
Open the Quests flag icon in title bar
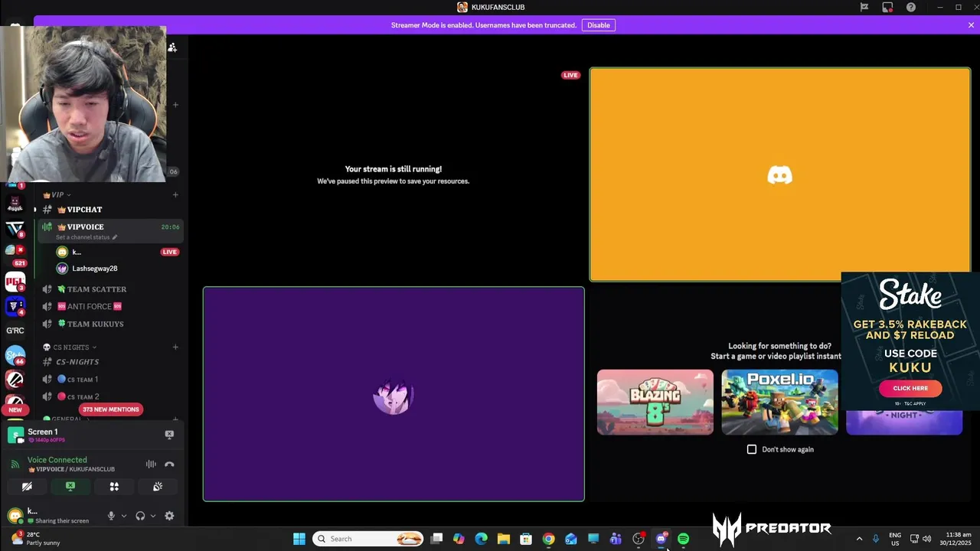tap(864, 7)
